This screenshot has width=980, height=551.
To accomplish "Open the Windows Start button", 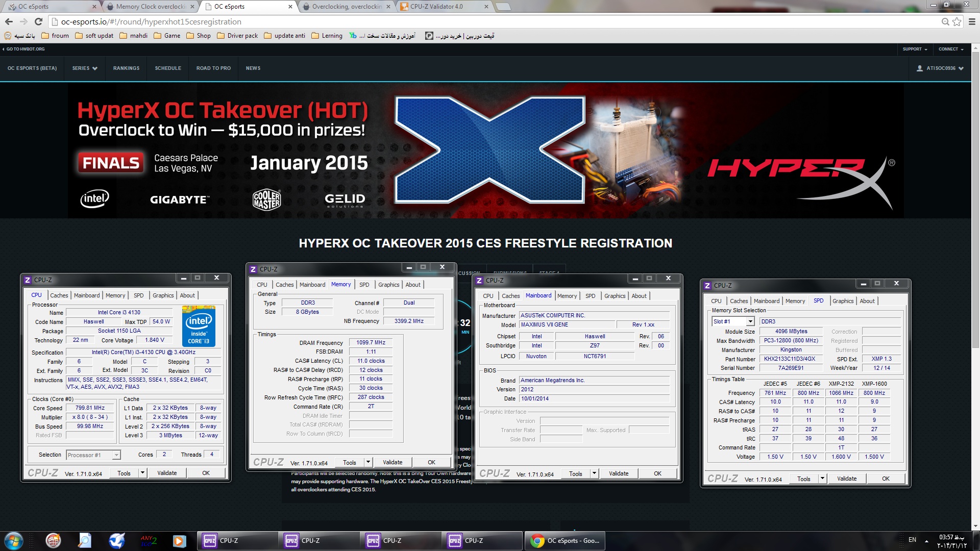I will 13,541.
